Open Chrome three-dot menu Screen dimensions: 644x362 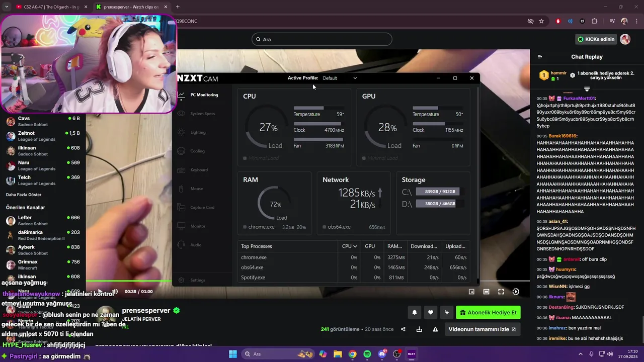[x=636, y=21]
